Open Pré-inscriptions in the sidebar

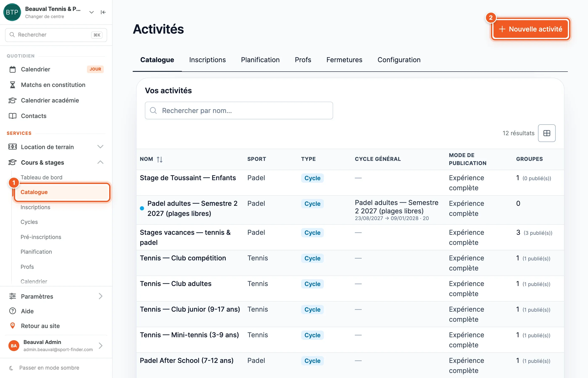41,237
